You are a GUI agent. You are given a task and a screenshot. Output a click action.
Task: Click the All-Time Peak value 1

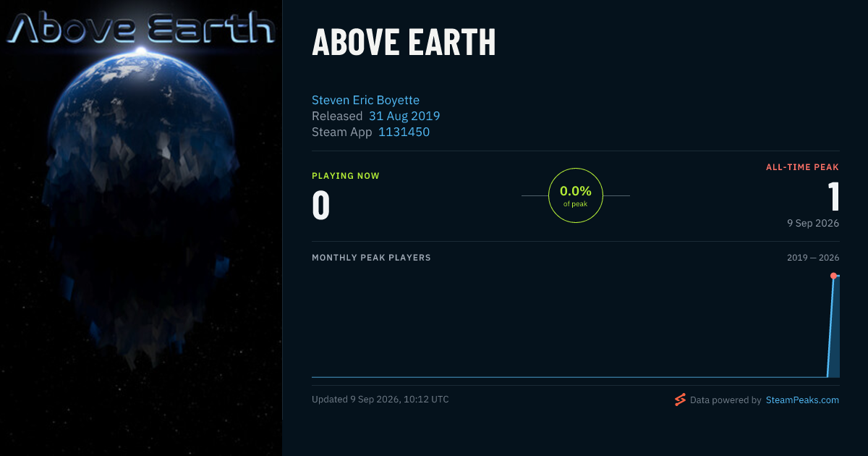(x=833, y=197)
